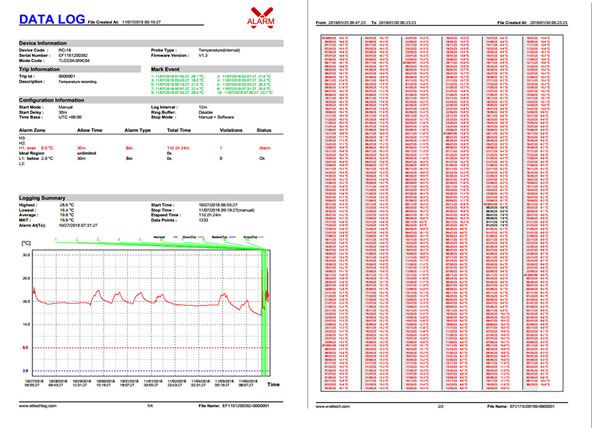Click the blue dotted 2.0 threshold line

[x=150, y=370]
